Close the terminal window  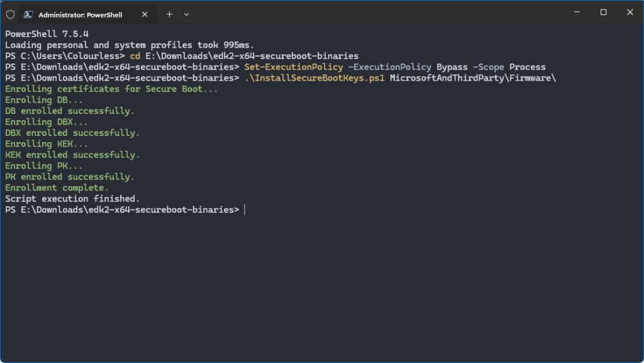tap(630, 13)
